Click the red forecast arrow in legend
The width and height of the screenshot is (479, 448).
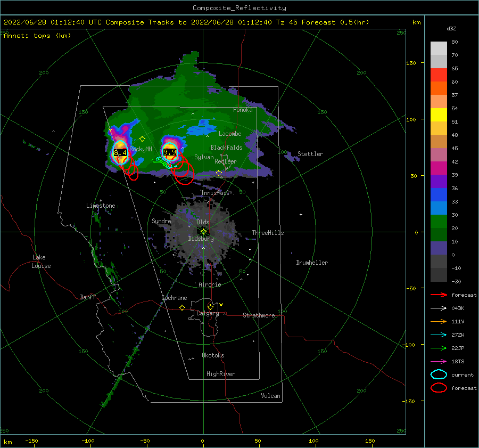439,295
